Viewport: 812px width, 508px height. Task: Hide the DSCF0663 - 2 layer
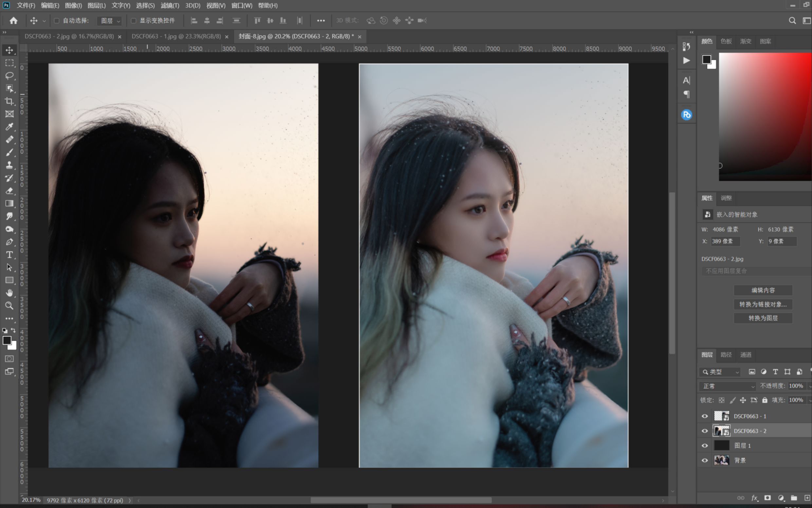point(705,431)
